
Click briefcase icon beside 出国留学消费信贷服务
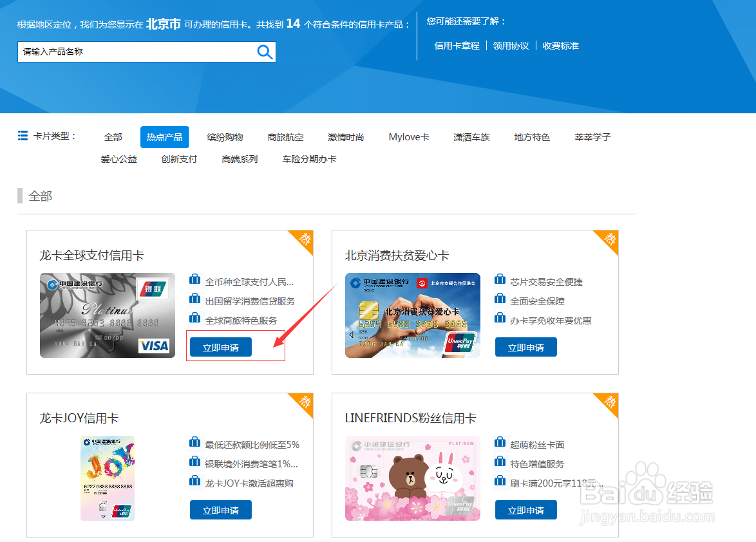(194, 299)
